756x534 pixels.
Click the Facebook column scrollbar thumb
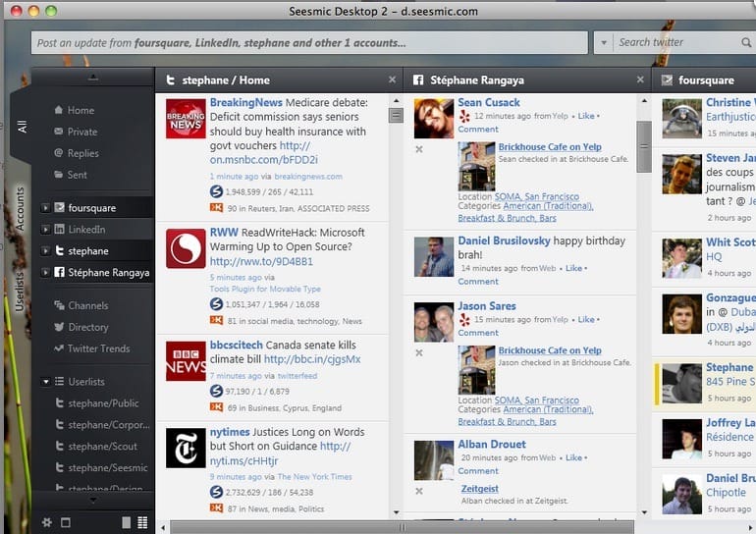pos(644,146)
